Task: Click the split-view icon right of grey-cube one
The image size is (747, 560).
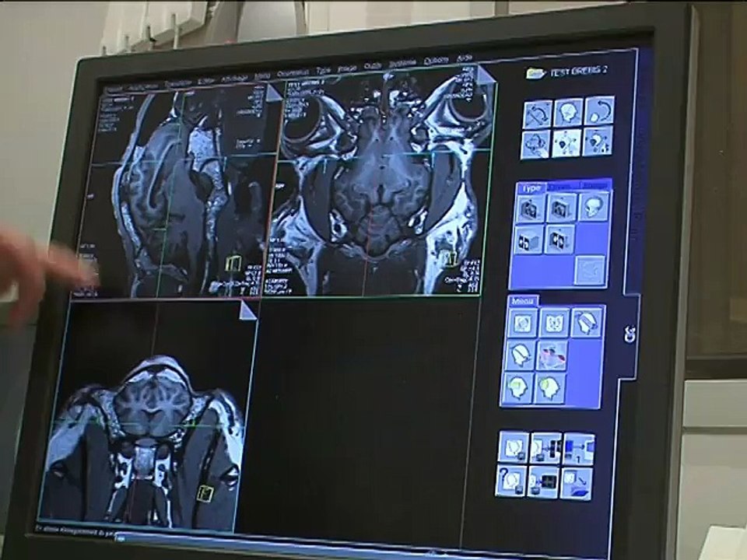Action: 559,239
